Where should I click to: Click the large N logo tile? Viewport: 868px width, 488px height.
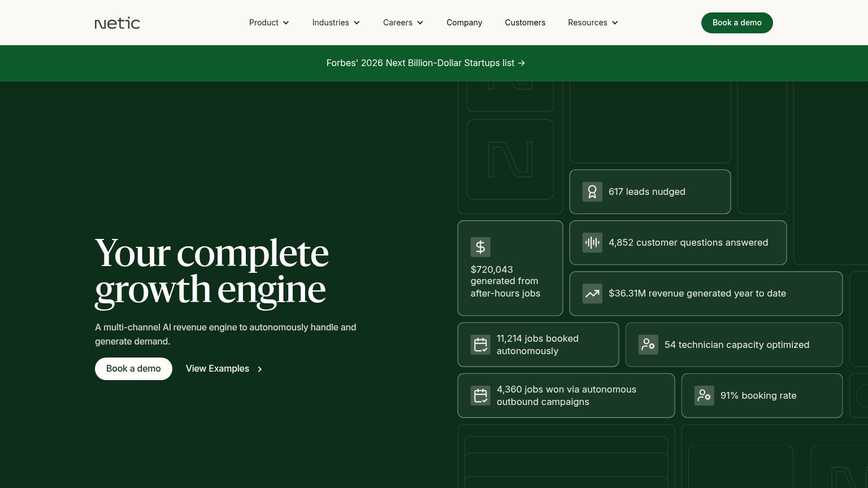coord(510,159)
